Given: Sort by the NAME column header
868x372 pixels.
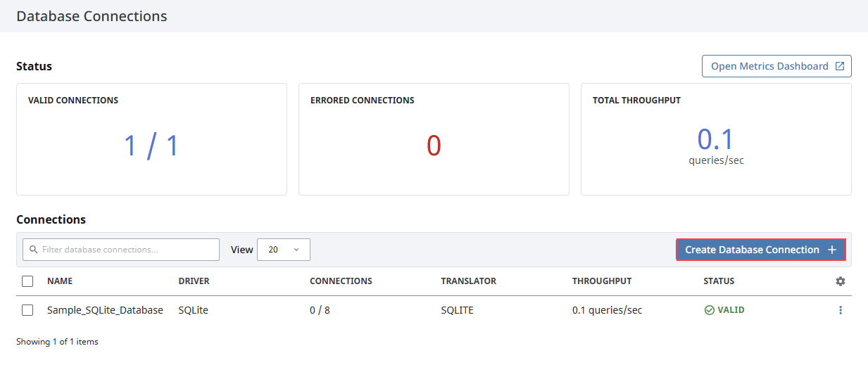Looking at the screenshot, I should coord(60,281).
